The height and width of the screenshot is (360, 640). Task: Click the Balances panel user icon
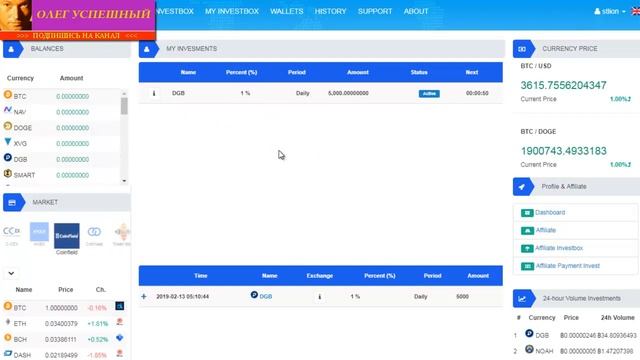click(11, 49)
